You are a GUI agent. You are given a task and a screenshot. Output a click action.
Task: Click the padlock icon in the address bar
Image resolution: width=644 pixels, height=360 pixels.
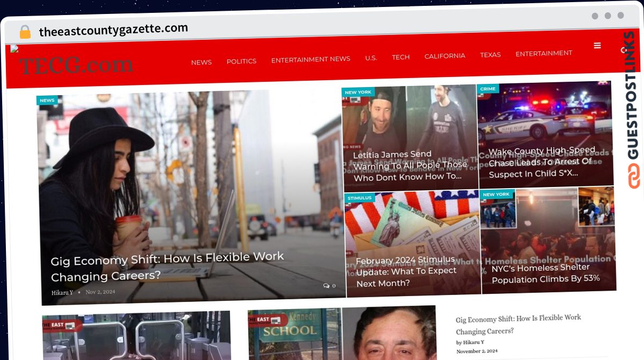tap(25, 32)
